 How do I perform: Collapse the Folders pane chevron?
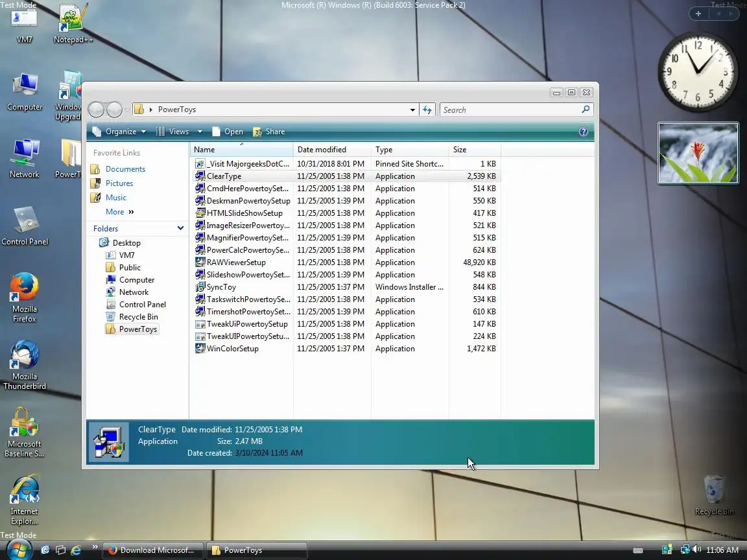pyautogui.click(x=180, y=229)
